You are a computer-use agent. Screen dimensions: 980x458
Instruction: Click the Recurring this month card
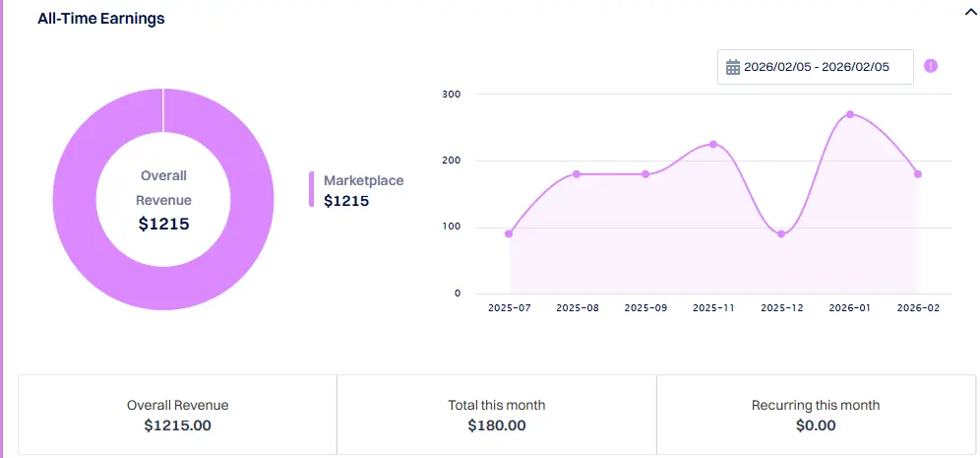816,415
